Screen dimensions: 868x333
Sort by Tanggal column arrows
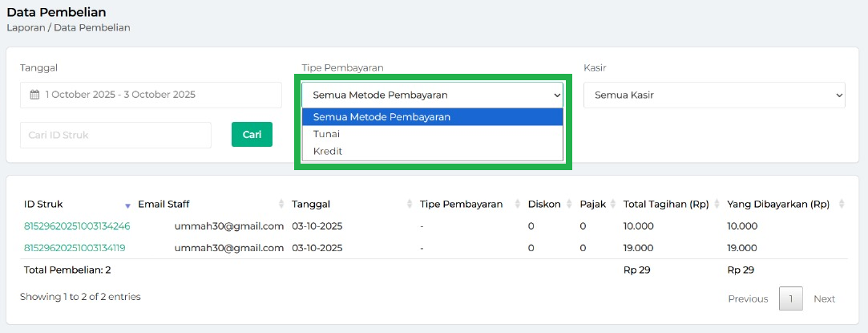(x=410, y=205)
